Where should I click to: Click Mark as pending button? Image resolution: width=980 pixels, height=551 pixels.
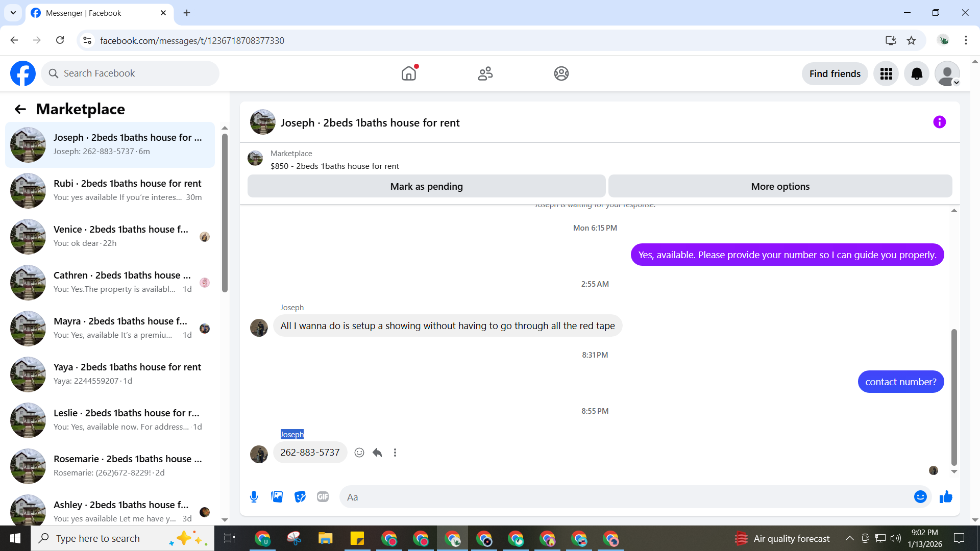[426, 187]
